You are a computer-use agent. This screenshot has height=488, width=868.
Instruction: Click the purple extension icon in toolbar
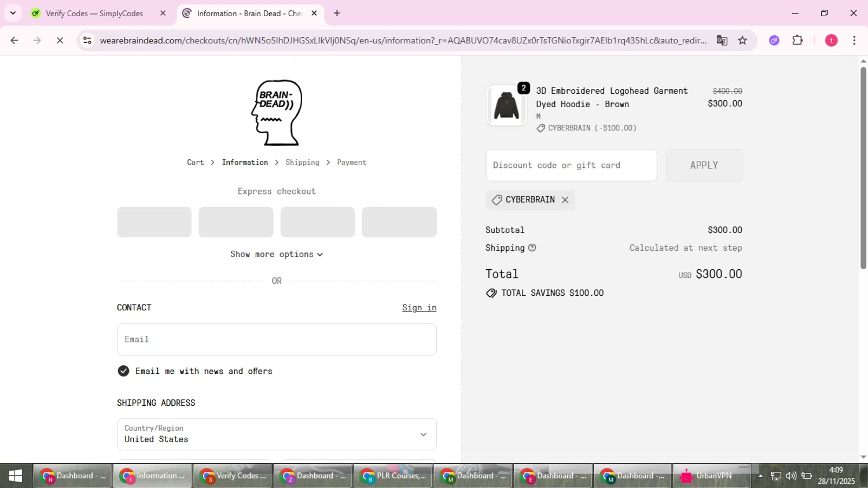pyautogui.click(x=774, y=41)
